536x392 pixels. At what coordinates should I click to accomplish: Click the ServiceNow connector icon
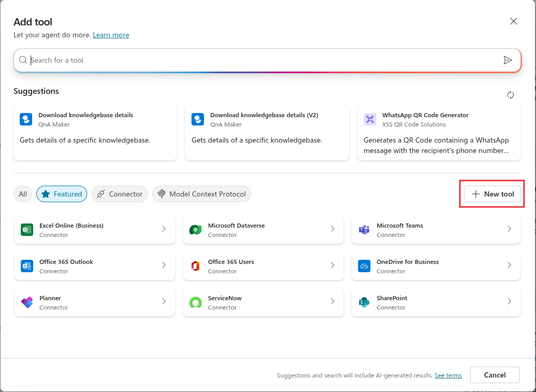(x=196, y=302)
